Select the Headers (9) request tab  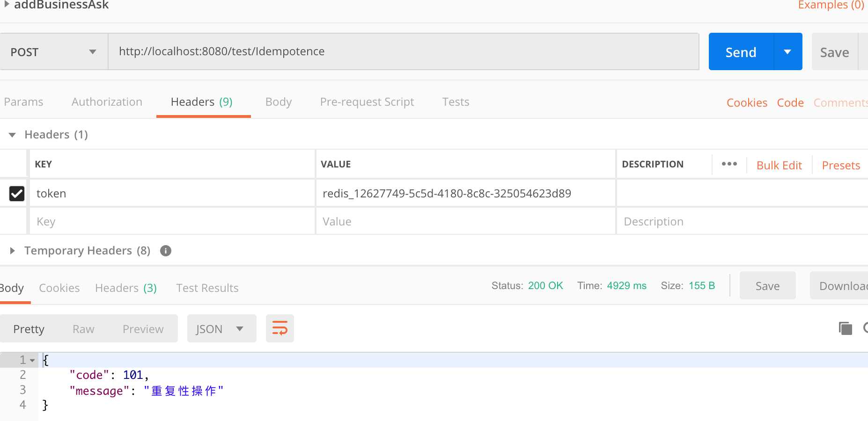(202, 102)
